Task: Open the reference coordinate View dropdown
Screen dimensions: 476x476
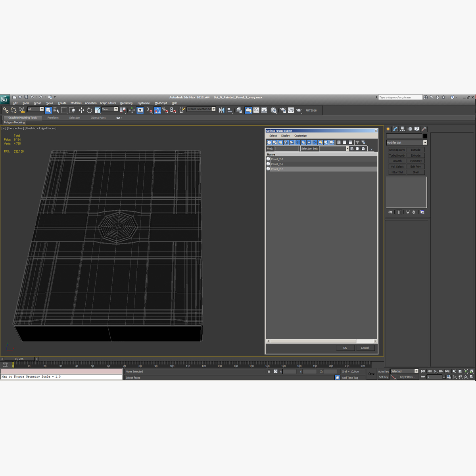Action: point(110,109)
